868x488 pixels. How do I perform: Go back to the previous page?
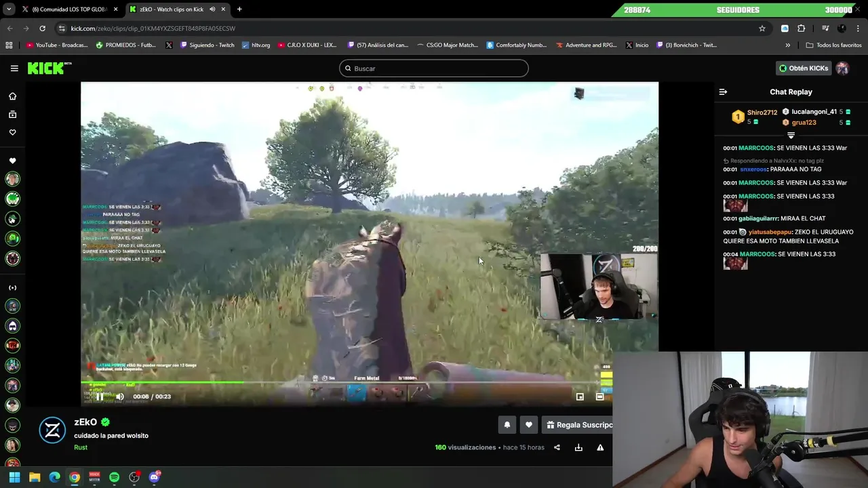point(9,28)
